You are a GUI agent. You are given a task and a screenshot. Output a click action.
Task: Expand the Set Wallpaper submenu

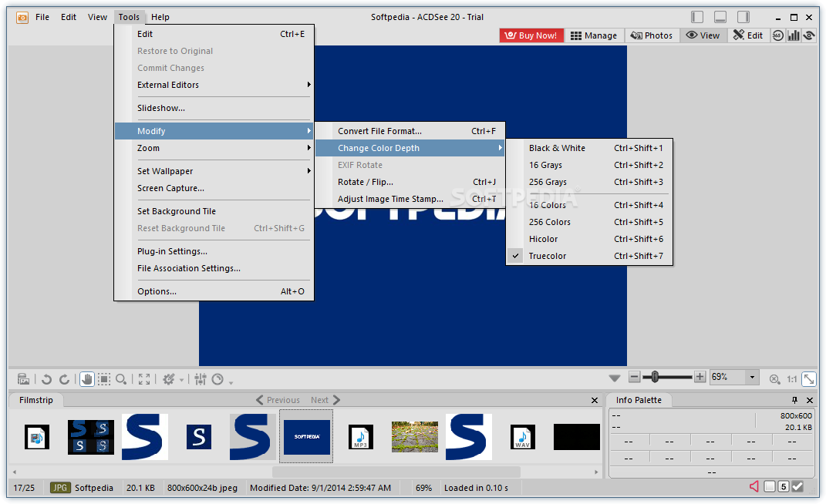(214, 171)
